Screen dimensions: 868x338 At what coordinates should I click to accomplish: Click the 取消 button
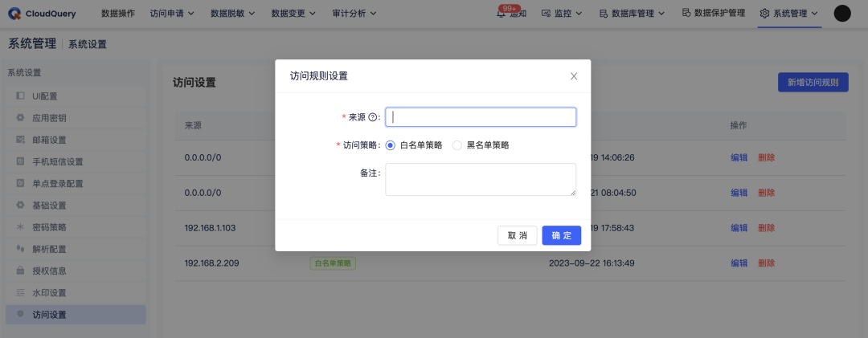pos(517,235)
